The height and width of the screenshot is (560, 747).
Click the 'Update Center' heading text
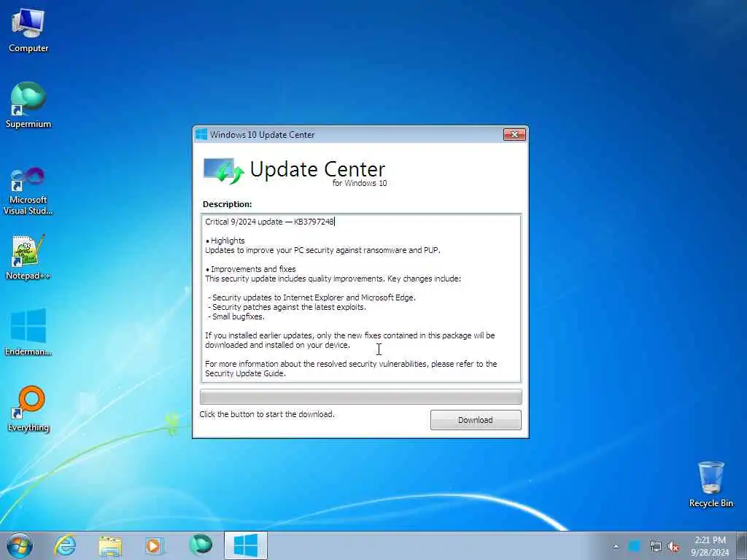click(317, 169)
